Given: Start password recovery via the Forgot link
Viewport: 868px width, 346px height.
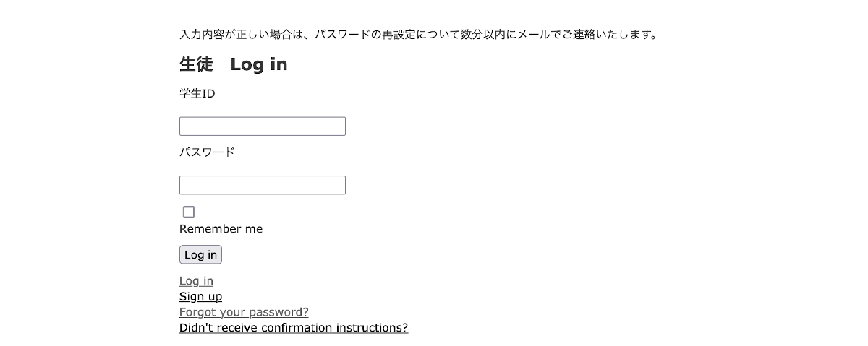Looking at the screenshot, I should 244,312.
